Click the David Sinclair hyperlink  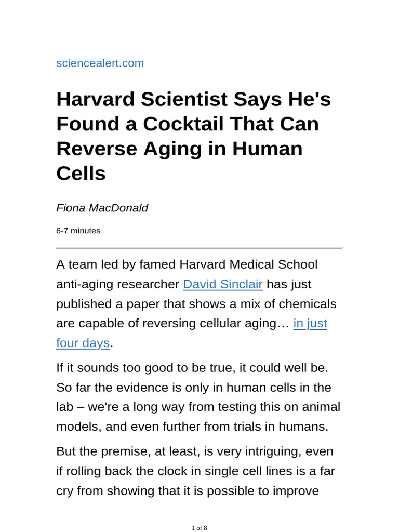tap(223, 284)
